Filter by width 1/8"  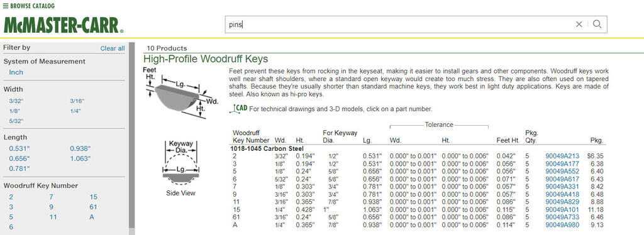pos(14,111)
